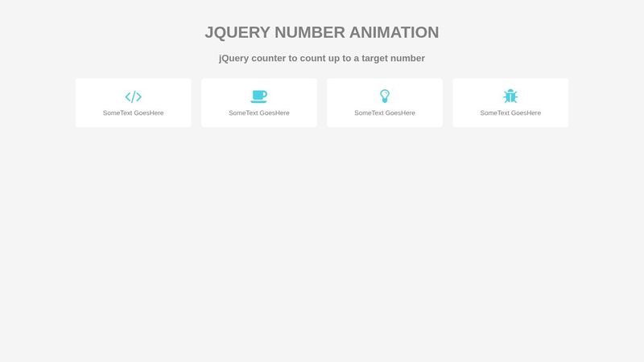Select the text under the bug icon
Screen dimensions: 644x362
510,113
